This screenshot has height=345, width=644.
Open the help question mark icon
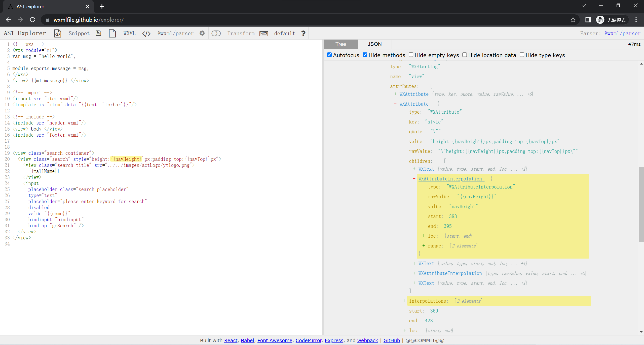[303, 33]
